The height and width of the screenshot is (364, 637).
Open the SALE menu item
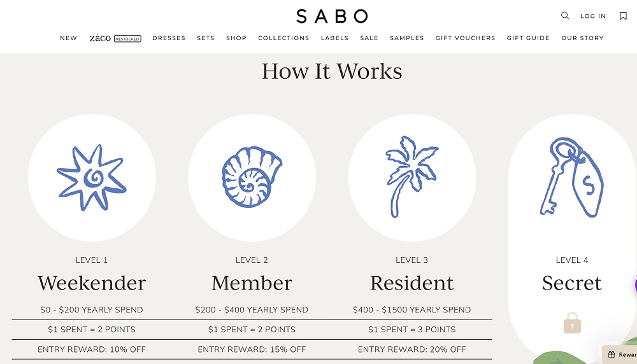click(x=369, y=38)
